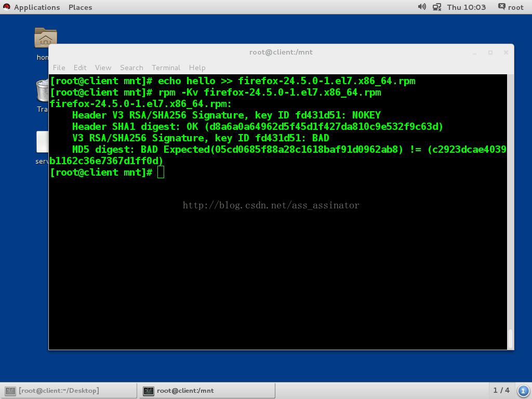
Task: Open the terminal File menu
Action: 59,68
